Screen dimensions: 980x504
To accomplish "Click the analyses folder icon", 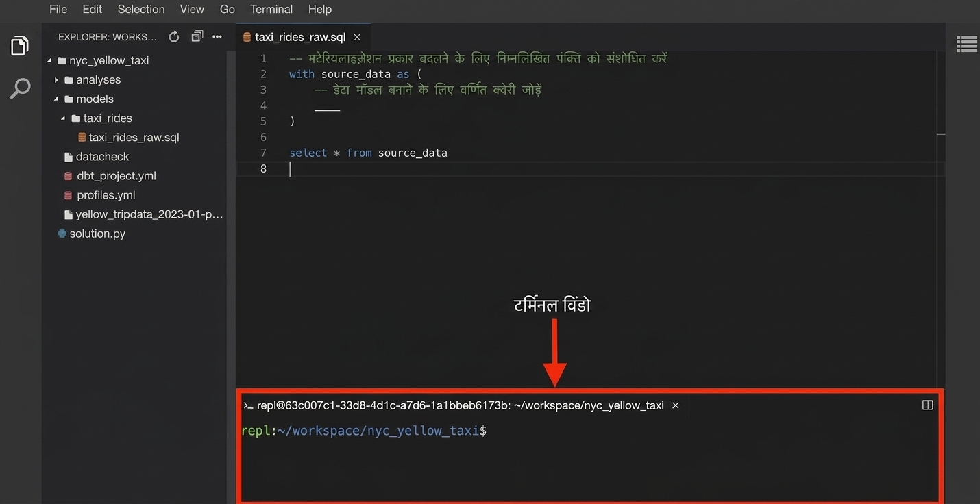I will [69, 79].
